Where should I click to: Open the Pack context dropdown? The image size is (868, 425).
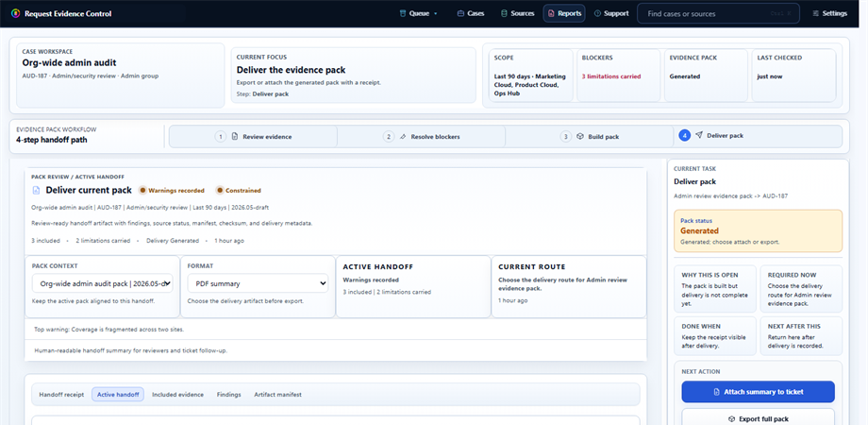coord(103,283)
